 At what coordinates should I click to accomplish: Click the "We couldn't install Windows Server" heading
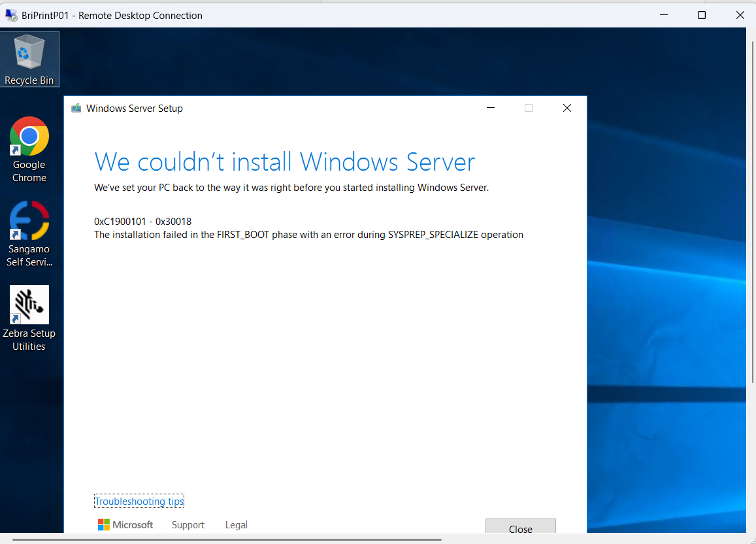tap(284, 162)
